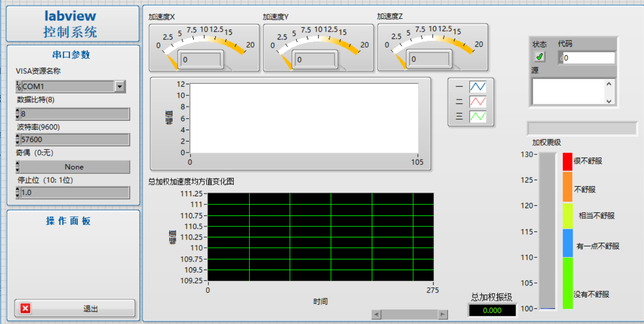This screenshot has width=644, height=324.
Task: Click the red plot legend icon for 二
Action: click(x=477, y=101)
